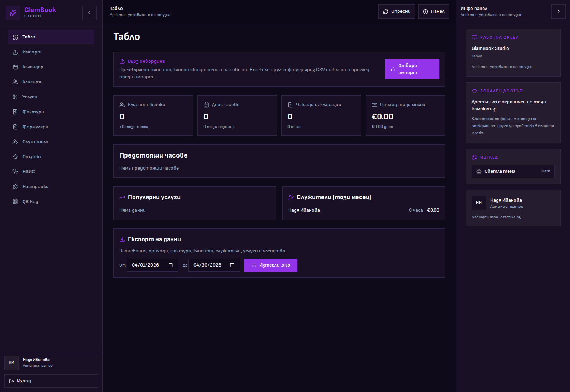Click the calendar icon in the До date field

point(232,265)
